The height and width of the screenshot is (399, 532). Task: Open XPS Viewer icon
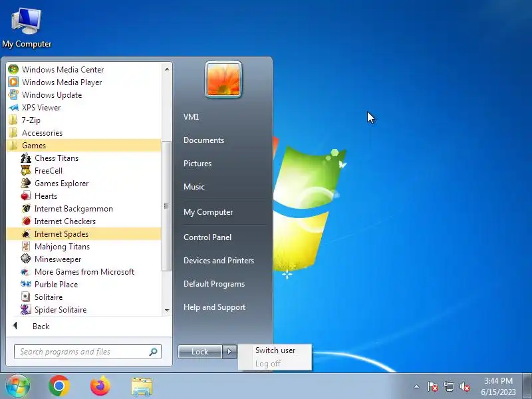[x=13, y=108]
